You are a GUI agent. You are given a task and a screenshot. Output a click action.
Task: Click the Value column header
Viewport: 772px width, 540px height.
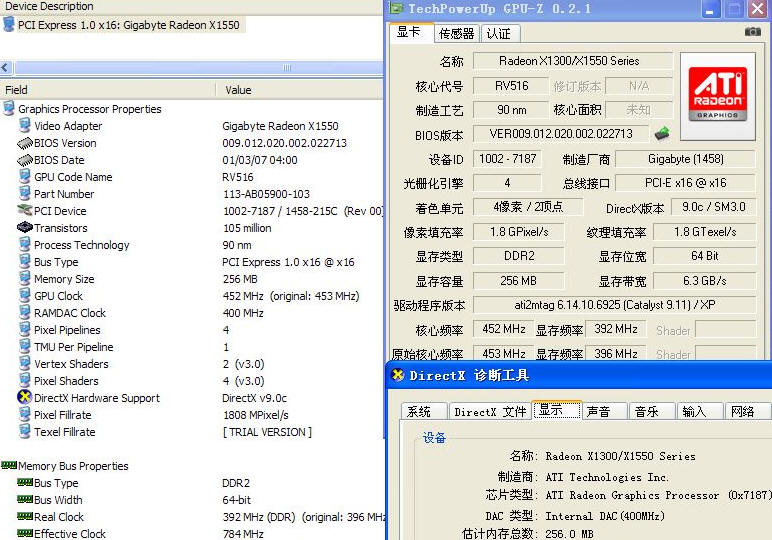point(299,90)
